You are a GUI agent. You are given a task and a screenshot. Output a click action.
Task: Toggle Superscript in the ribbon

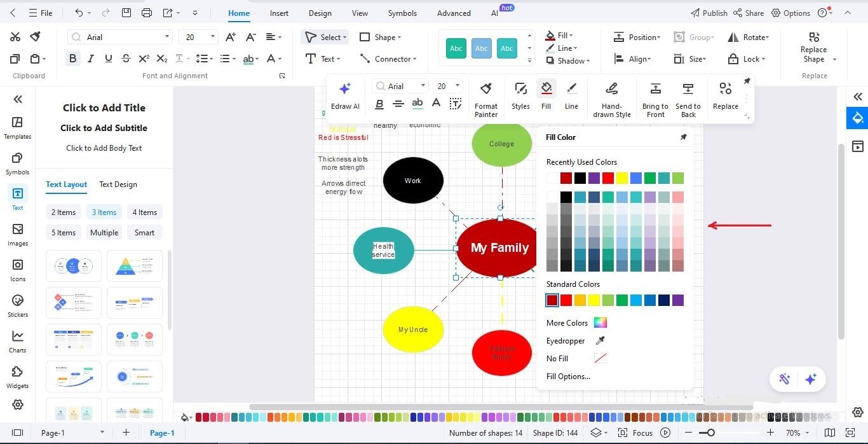[144, 59]
